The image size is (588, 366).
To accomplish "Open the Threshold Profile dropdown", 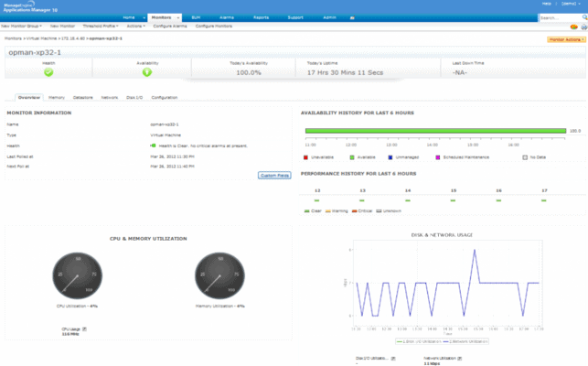I will pos(101,27).
